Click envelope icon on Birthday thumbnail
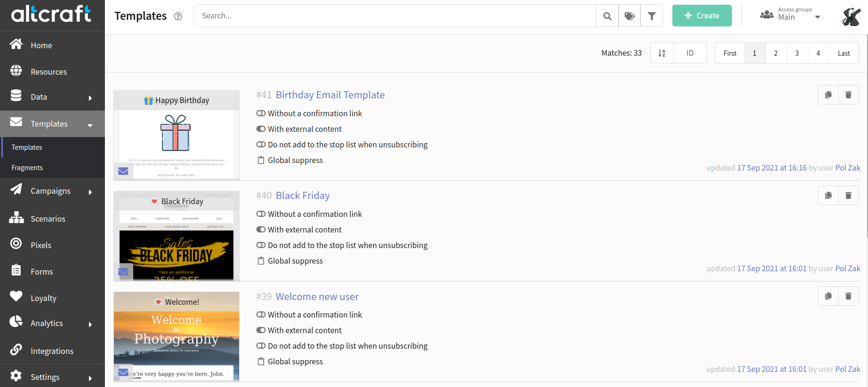Screen dimensions: 868x387 click(x=123, y=171)
